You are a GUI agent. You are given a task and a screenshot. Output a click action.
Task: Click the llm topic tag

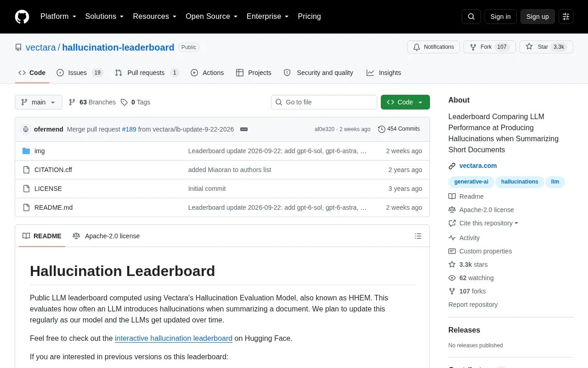point(555,182)
